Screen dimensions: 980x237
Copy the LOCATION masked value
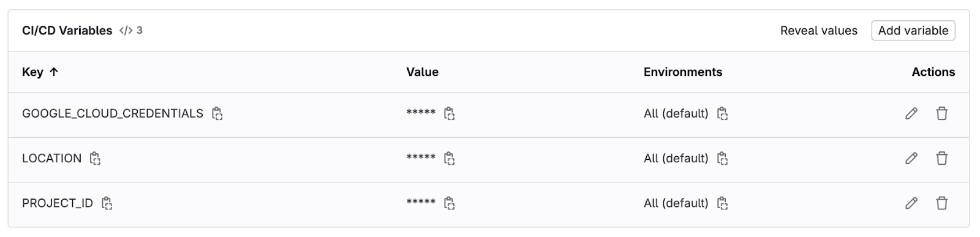[x=449, y=158]
